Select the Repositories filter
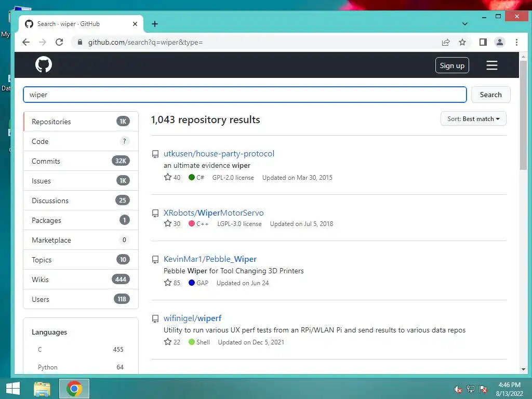 click(x=81, y=122)
